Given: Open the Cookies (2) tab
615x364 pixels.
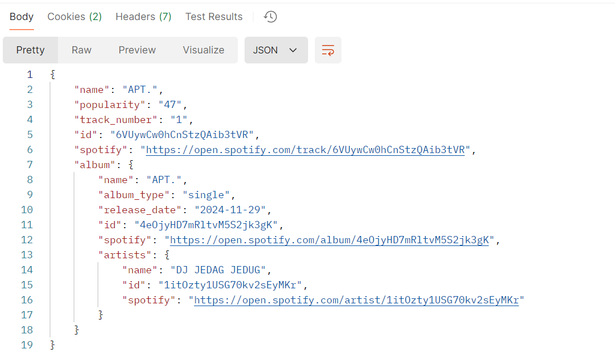Looking at the screenshot, I should point(75,17).
